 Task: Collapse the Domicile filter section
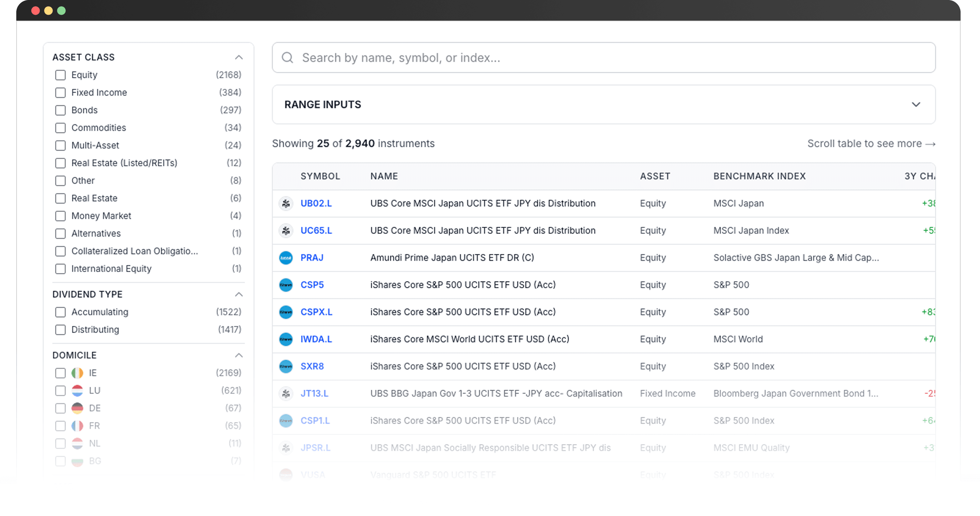(238, 356)
